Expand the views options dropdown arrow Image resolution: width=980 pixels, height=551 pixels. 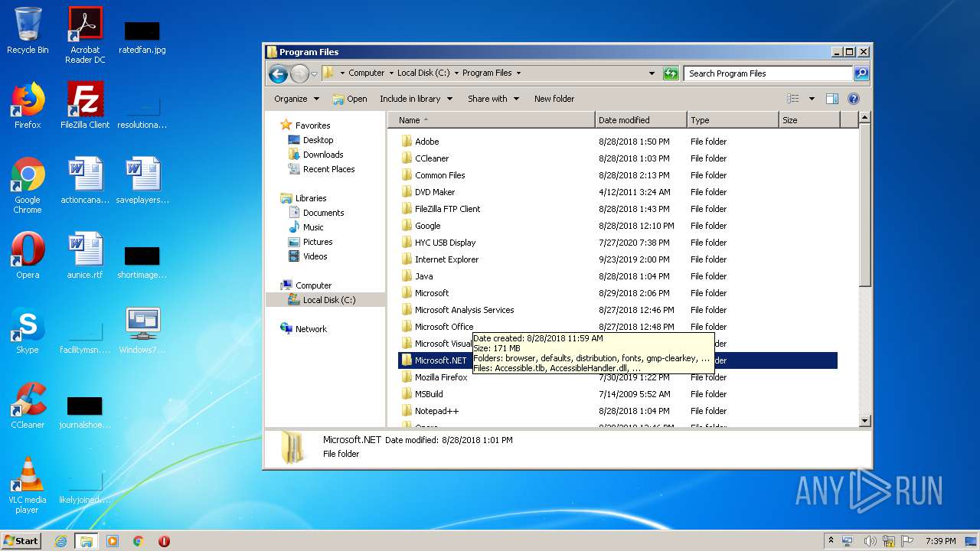(x=812, y=99)
